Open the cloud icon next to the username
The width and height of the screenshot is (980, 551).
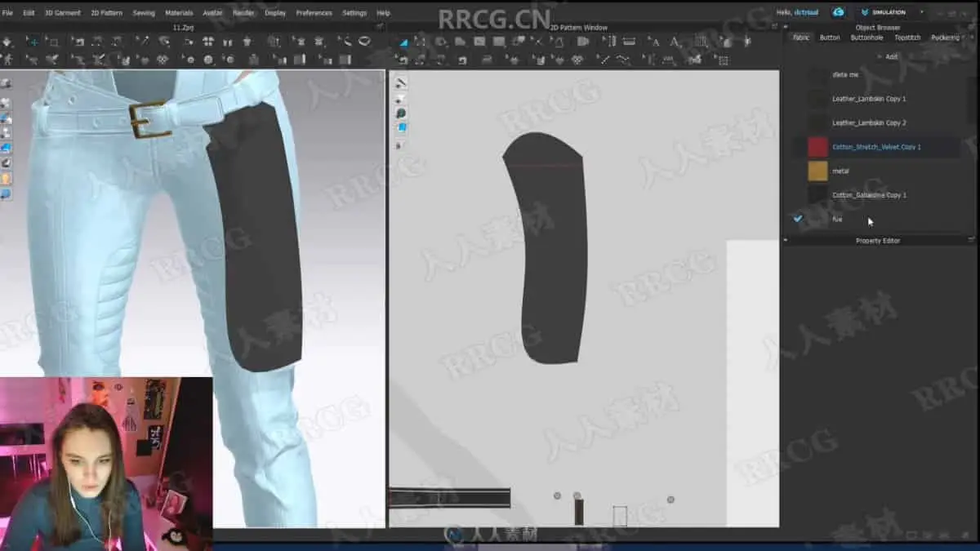click(x=838, y=12)
